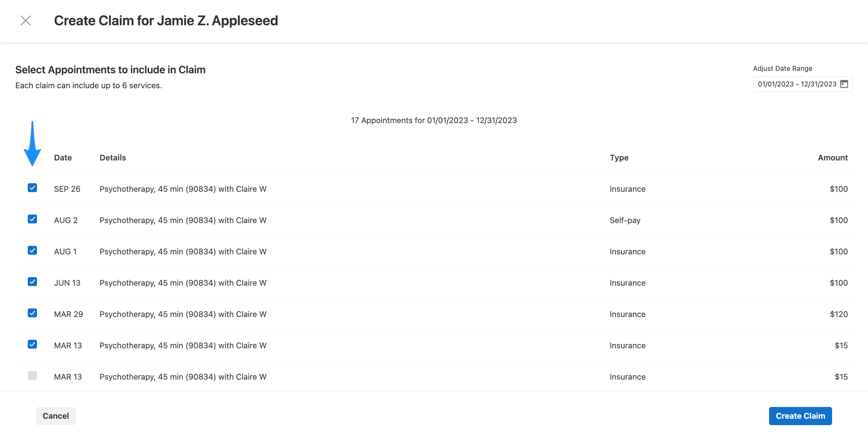Viewport: 868px width, 439px height.
Task: Click the Insurance type in MAR 29 row
Action: (628, 314)
